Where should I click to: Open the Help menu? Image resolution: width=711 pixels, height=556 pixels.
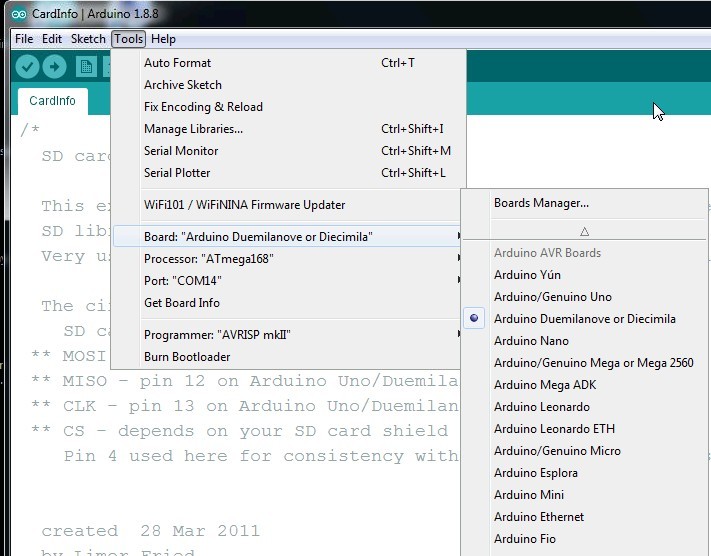coord(163,39)
